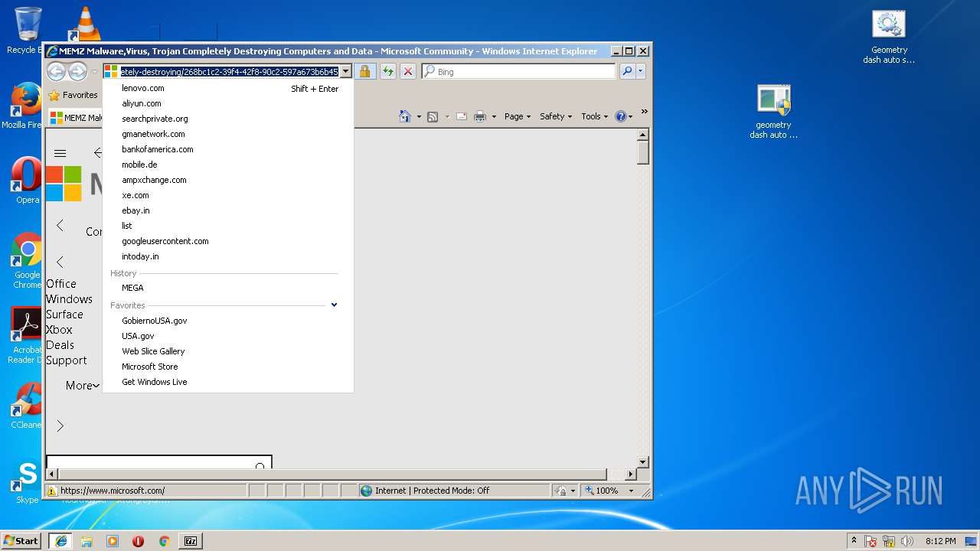Open the Home page icon in command bar

[405, 116]
